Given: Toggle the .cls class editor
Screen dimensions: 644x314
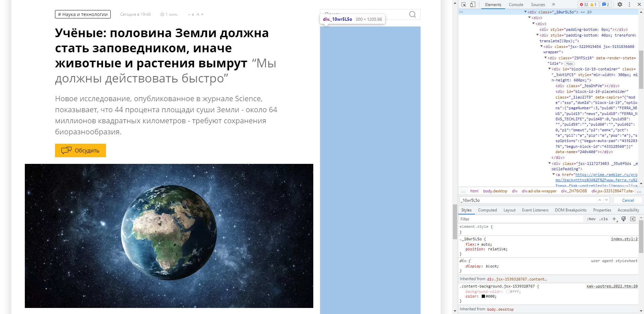Looking at the screenshot, I should coord(603,219).
